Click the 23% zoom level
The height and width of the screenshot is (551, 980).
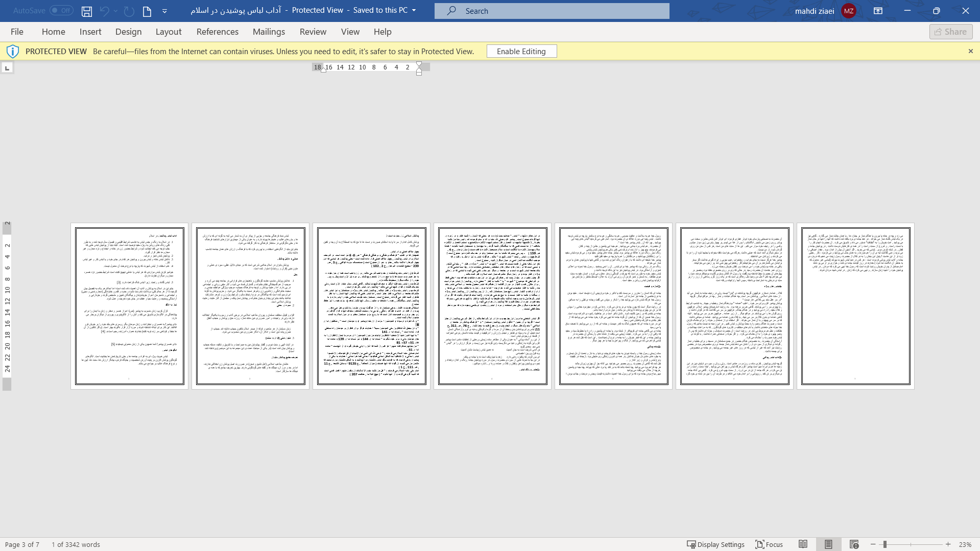(965, 544)
